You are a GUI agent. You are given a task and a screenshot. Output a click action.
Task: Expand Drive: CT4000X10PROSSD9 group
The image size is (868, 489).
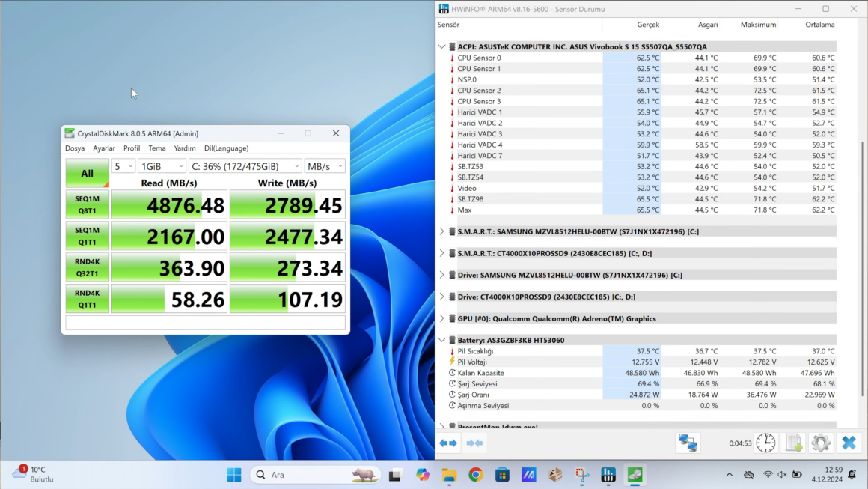(x=441, y=297)
